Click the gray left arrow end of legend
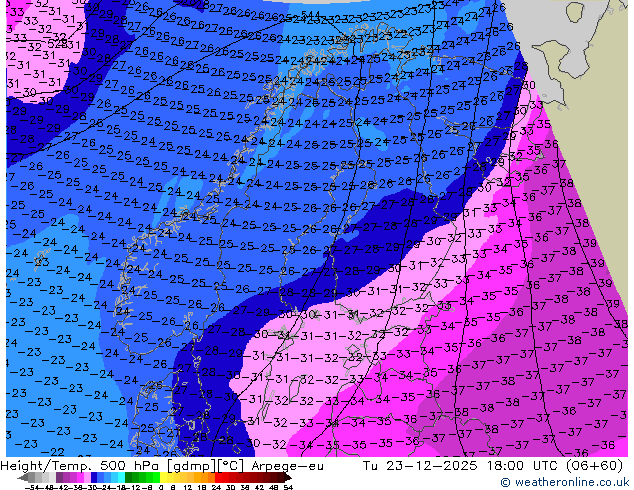634x490 pixels. (23, 477)
